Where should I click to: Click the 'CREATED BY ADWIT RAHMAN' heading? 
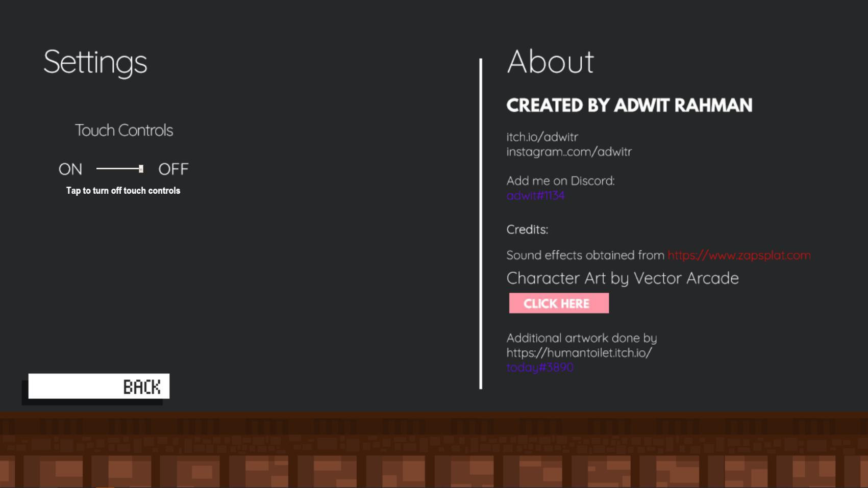[x=629, y=106]
